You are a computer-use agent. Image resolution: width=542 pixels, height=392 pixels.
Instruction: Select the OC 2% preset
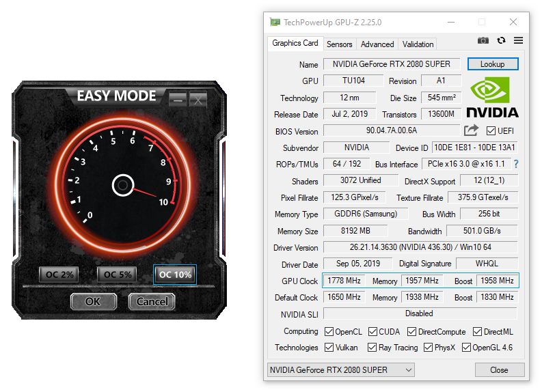[x=59, y=275]
